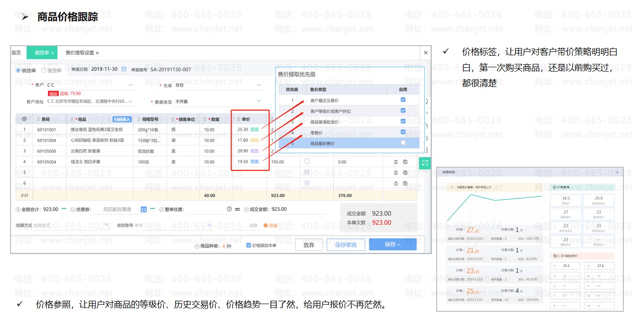Click the 29.9 reference price card
Viewport: 644px width, 319px height.
pos(598,201)
